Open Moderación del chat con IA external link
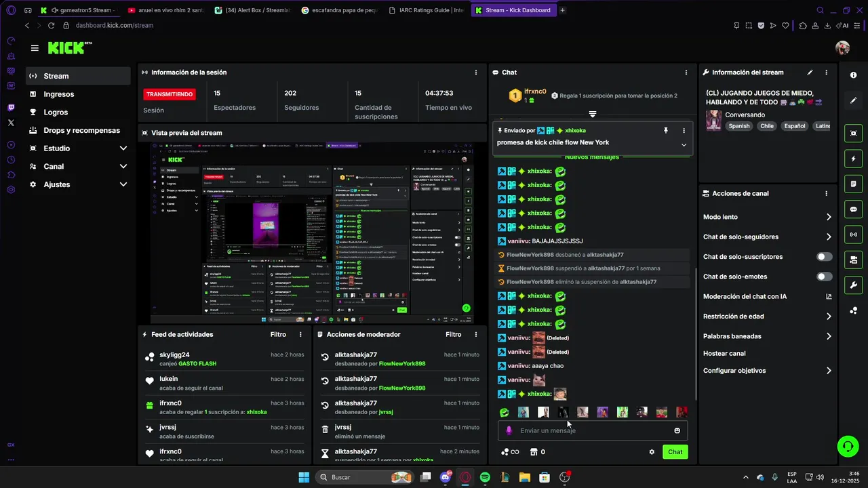 (829, 296)
